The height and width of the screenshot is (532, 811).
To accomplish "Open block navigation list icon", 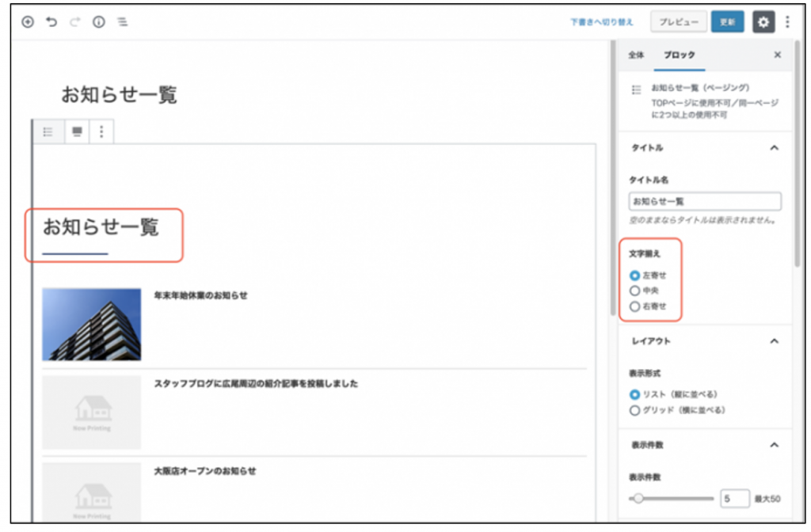I will click(122, 22).
